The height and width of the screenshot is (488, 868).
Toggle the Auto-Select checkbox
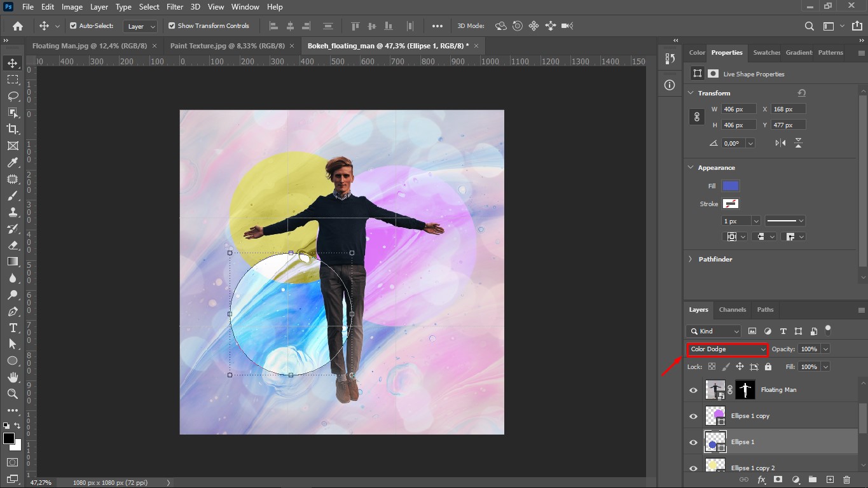click(73, 26)
